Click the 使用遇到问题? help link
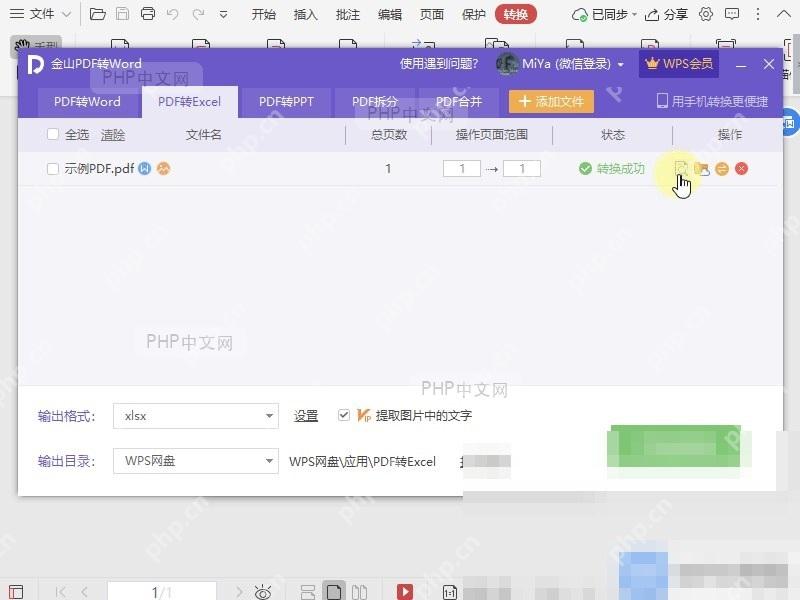The width and height of the screenshot is (800, 600). coord(439,64)
